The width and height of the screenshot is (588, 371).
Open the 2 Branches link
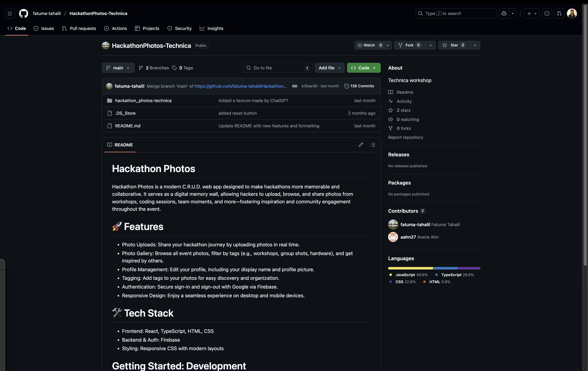154,68
